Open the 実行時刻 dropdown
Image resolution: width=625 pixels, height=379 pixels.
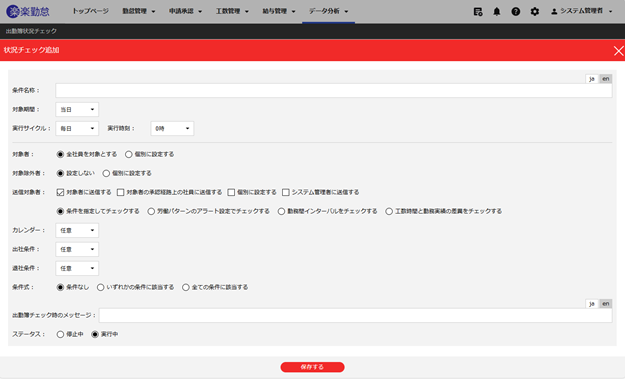coord(172,129)
